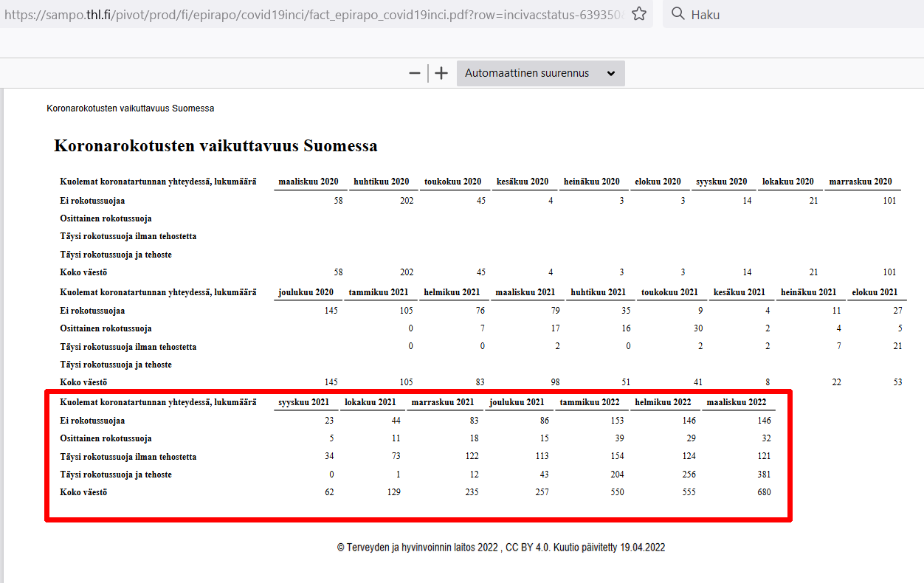Open the Automaattinen suurennus zoom dropdown
The height and width of the screenshot is (583, 924).
point(540,73)
